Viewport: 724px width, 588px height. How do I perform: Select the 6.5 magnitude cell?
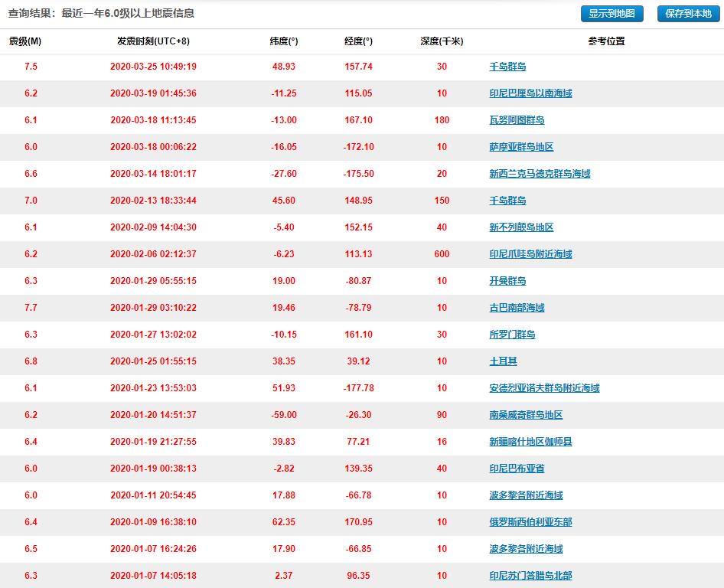(31, 549)
